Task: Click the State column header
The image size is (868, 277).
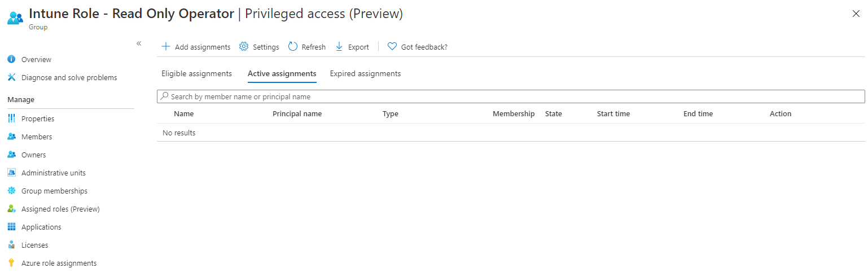Action: (554, 114)
